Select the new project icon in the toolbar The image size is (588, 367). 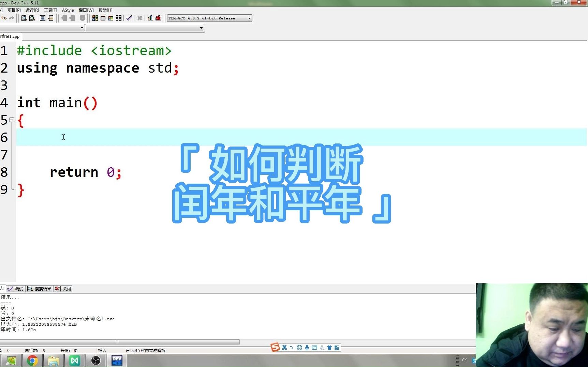pyautogui.click(x=95, y=18)
